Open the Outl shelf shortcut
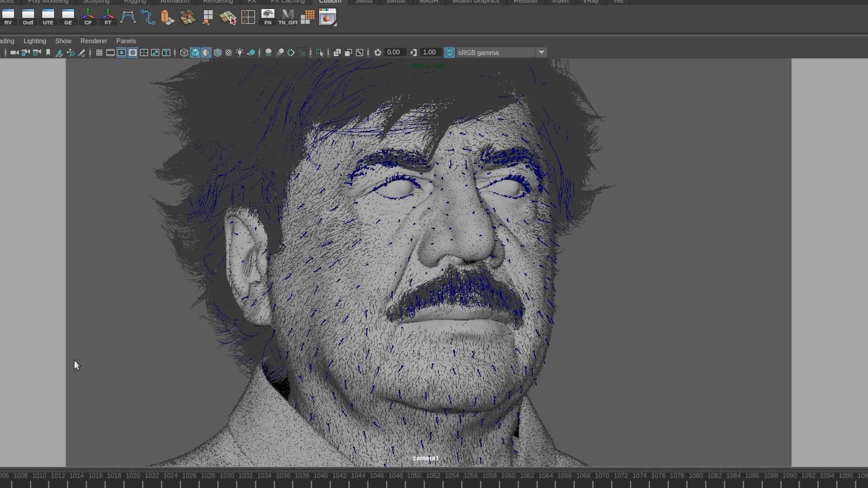The height and width of the screenshot is (488, 868). point(28,17)
